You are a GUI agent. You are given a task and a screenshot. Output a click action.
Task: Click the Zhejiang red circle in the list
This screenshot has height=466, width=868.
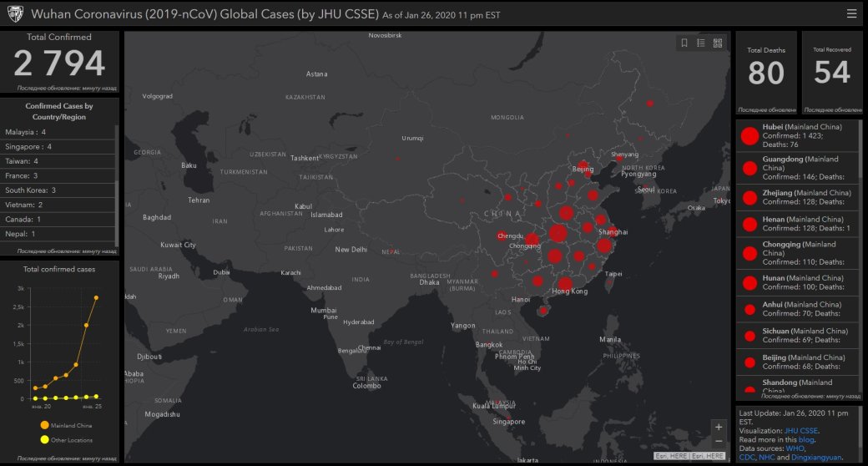click(749, 198)
